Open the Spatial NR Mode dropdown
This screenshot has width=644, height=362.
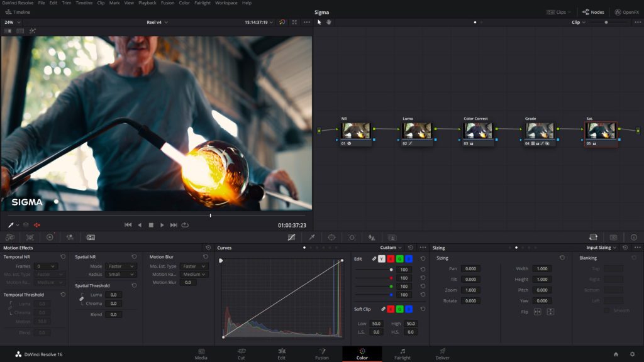click(x=121, y=266)
